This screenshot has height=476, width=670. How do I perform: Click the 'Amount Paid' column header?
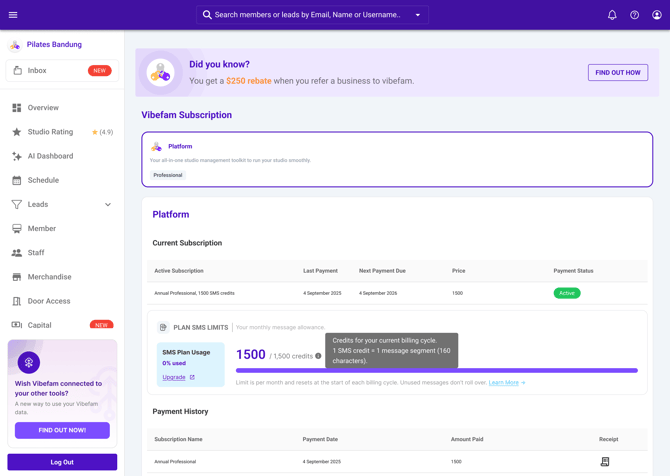click(x=467, y=439)
